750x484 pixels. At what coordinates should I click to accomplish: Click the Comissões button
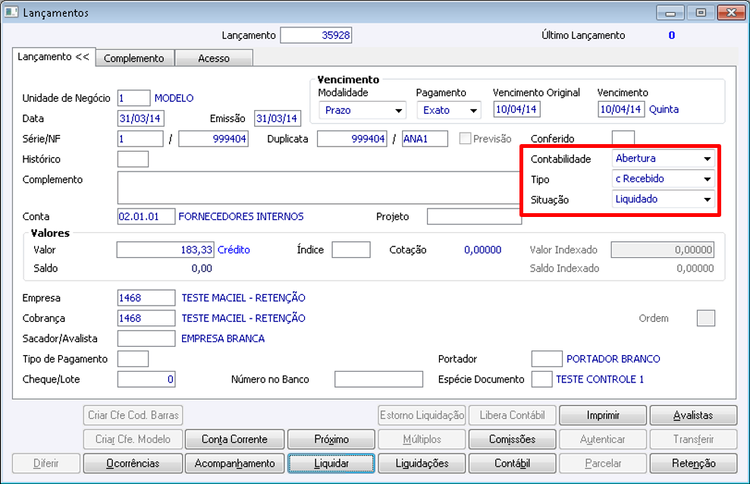[x=512, y=439]
